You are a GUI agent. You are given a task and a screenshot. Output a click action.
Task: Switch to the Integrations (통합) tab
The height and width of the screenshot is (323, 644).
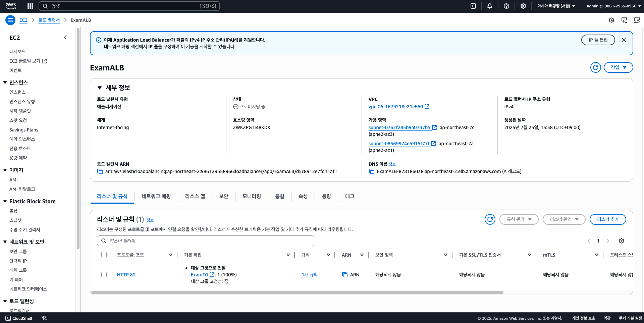[x=280, y=196]
